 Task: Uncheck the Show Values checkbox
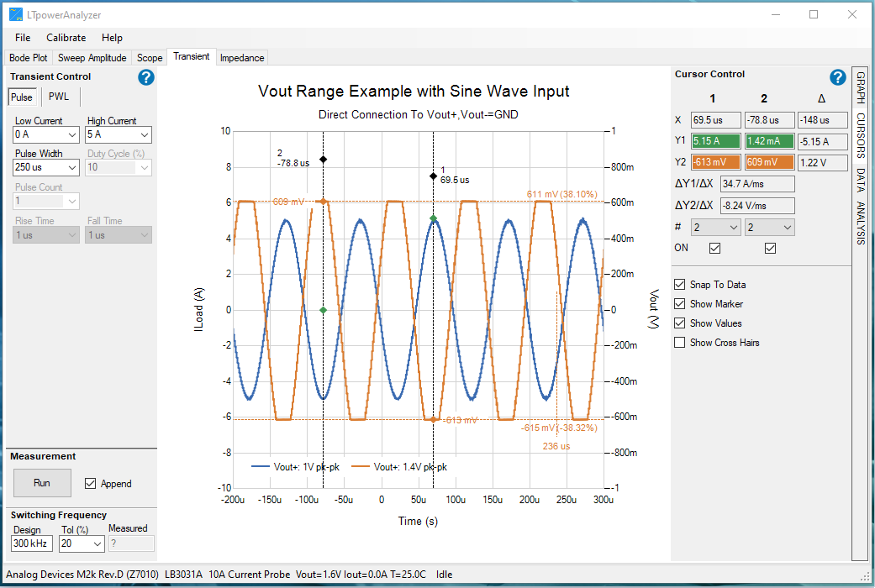(680, 323)
